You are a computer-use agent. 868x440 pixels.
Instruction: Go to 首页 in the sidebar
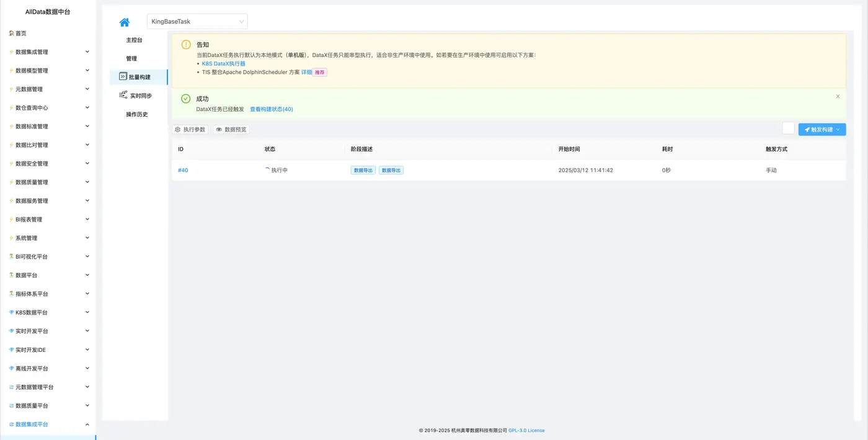click(x=21, y=34)
